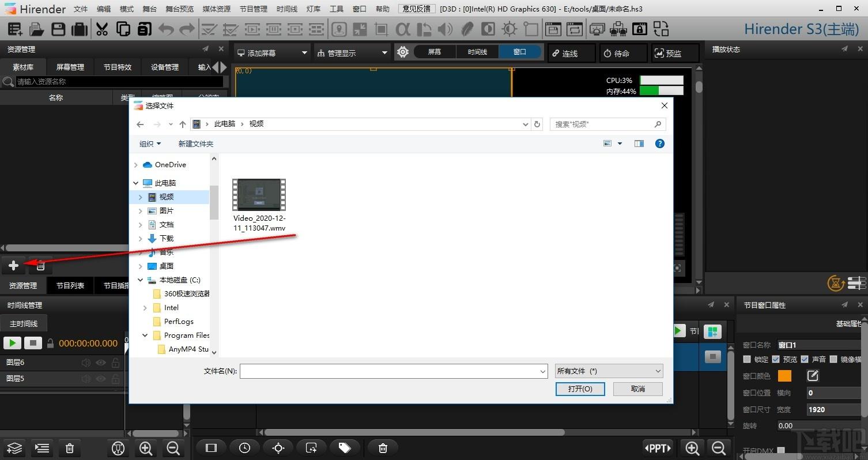Viewport: 868px width, 460px height.
Task: Click the map location marker toolbar icon
Action: [x=339, y=29]
